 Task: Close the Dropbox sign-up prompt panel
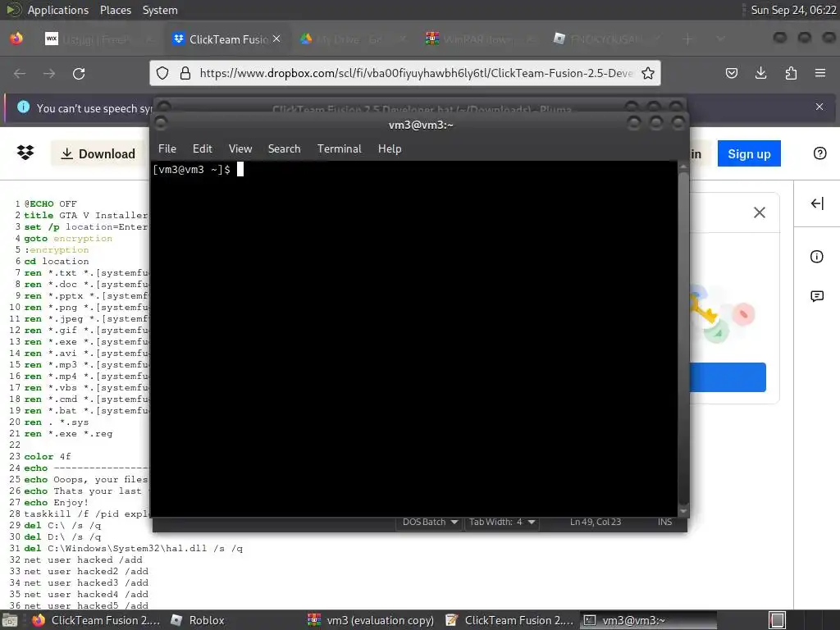pos(759,212)
